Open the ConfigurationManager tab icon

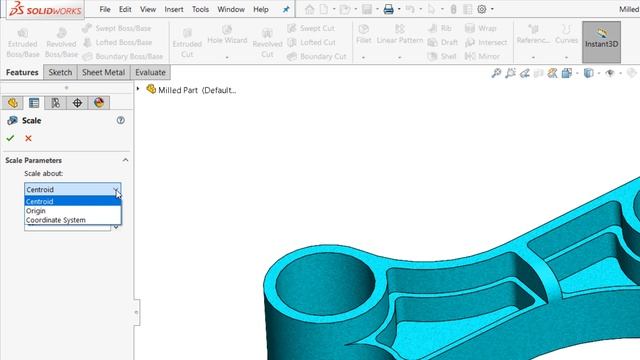tap(56, 103)
